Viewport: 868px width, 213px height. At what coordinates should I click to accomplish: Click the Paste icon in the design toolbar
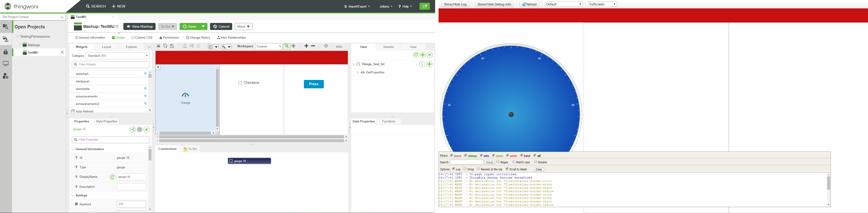pyautogui.click(x=172, y=46)
